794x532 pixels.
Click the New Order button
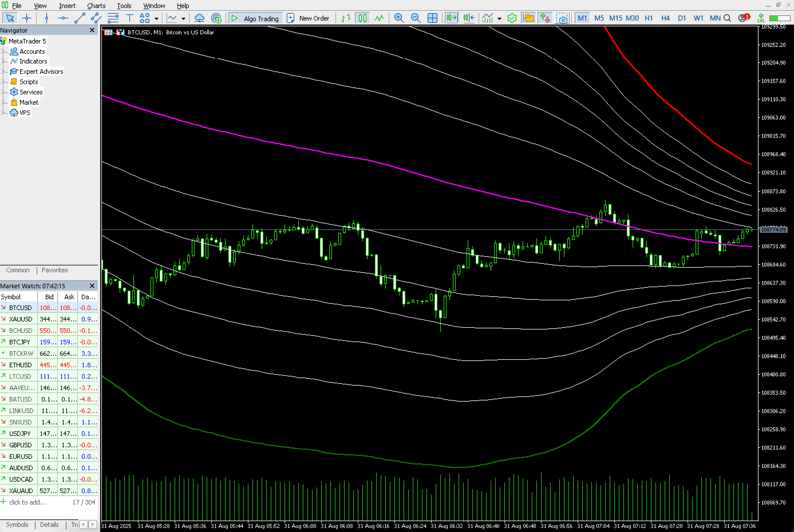click(308, 18)
